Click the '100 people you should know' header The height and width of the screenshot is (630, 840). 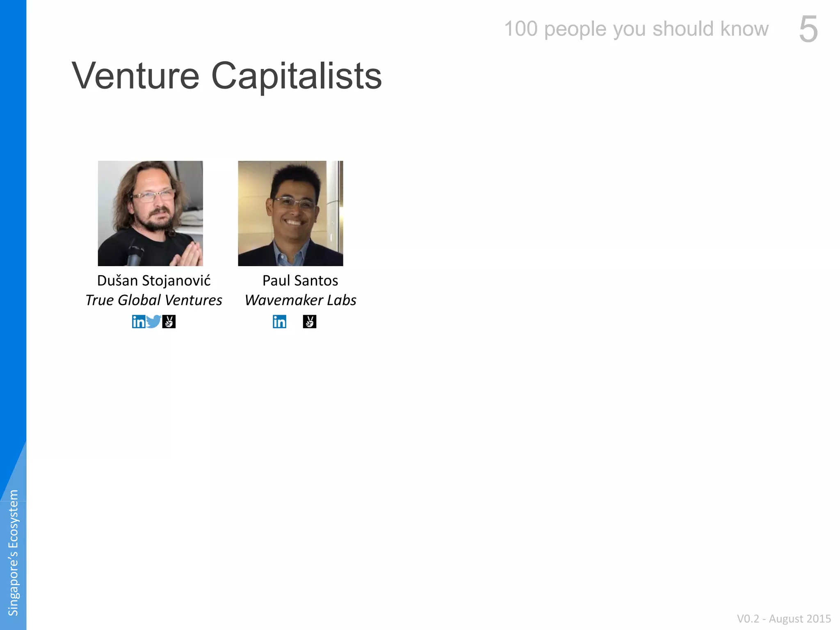coord(636,29)
